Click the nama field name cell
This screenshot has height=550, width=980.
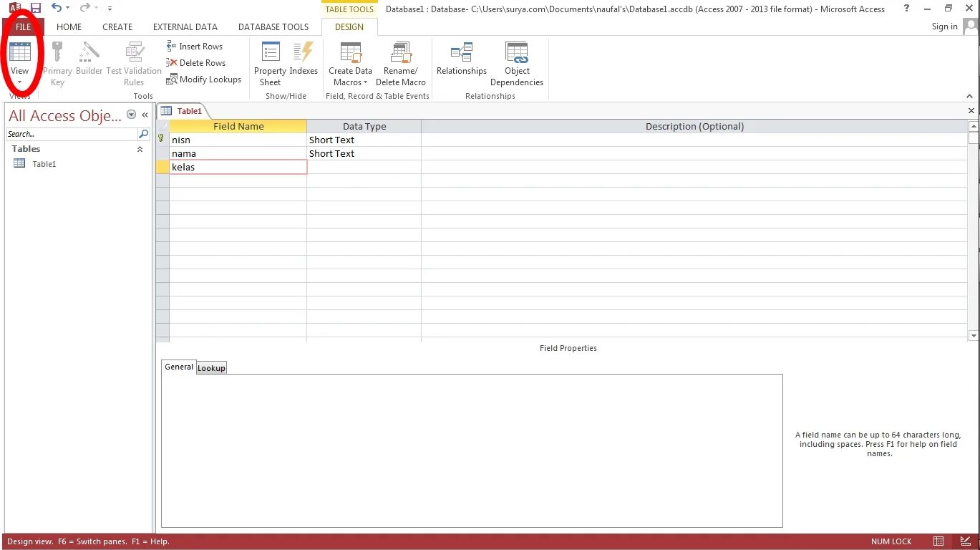[x=238, y=153]
